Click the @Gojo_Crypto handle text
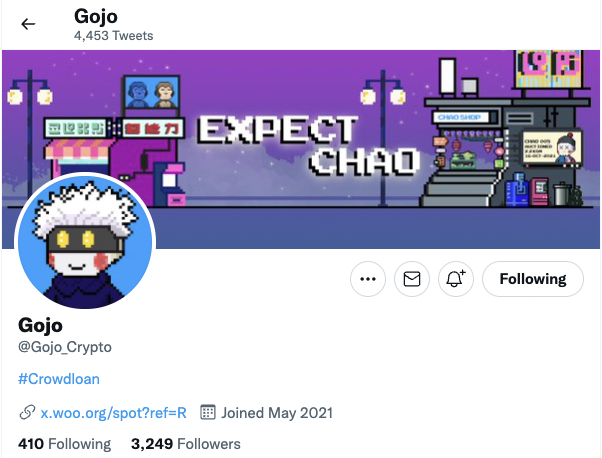The height and width of the screenshot is (458, 602). coord(64,347)
